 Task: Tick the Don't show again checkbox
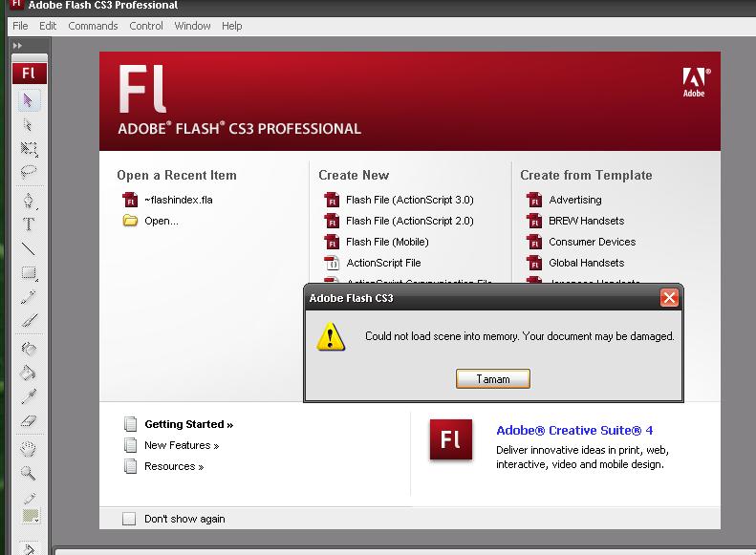(x=129, y=519)
